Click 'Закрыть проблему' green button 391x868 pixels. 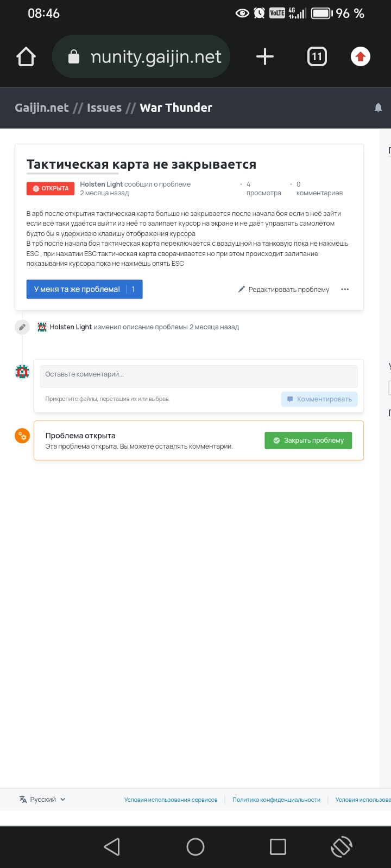308,441
